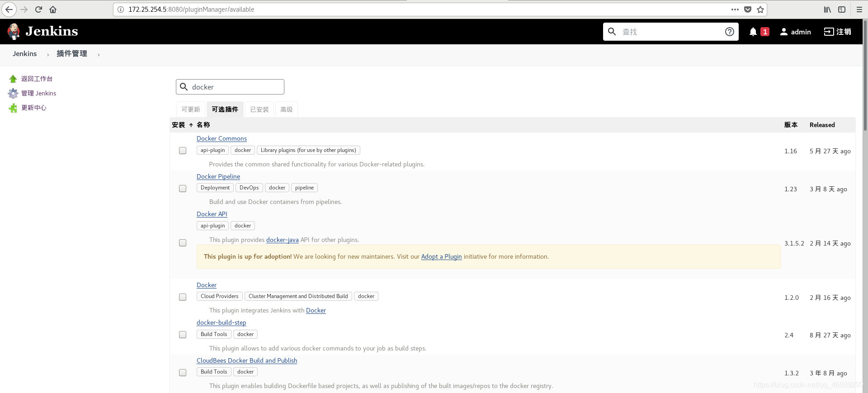Click the Cloud Providers tag

220,296
